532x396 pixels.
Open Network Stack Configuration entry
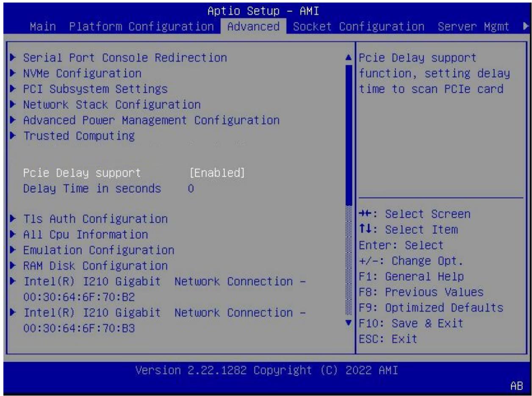click(112, 105)
